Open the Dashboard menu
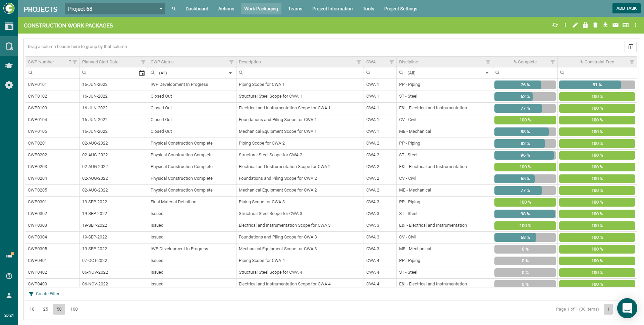 (x=197, y=9)
